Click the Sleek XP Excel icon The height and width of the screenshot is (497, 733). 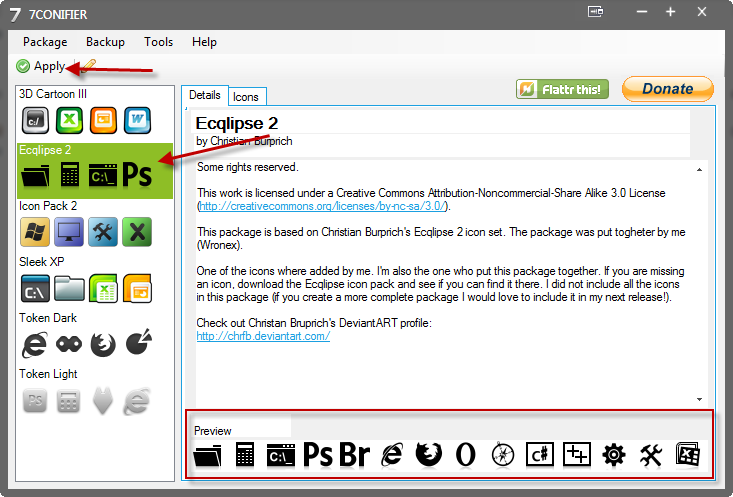click(x=103, y=288)
